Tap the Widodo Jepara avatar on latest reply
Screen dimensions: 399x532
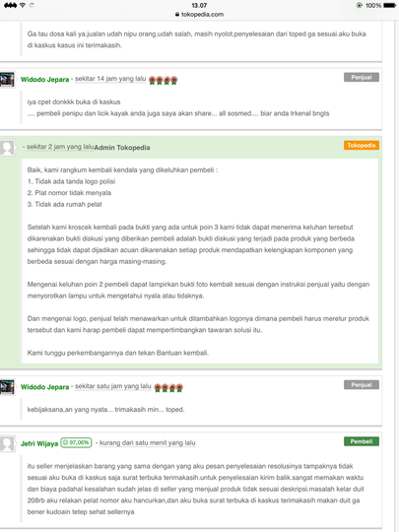tap(7, 387)
